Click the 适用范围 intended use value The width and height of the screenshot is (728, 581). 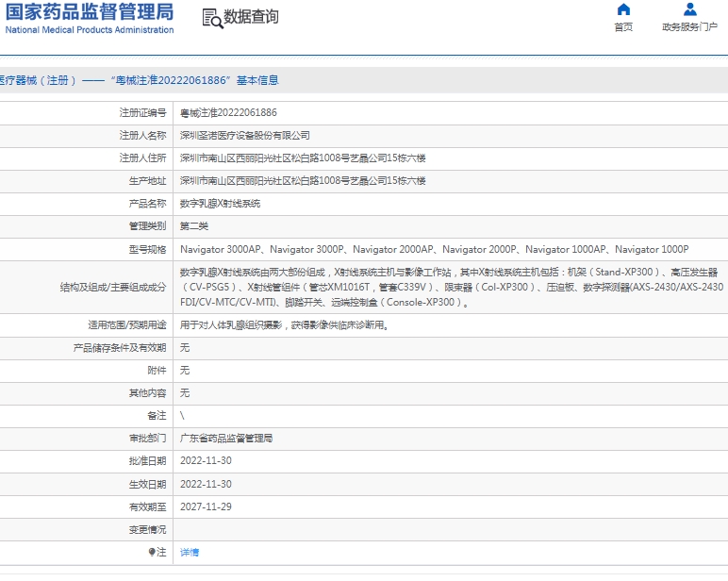pos(284,325)
